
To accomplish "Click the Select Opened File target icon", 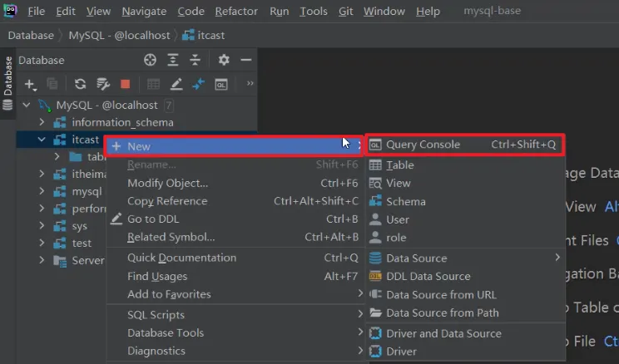I will [150, 61].
